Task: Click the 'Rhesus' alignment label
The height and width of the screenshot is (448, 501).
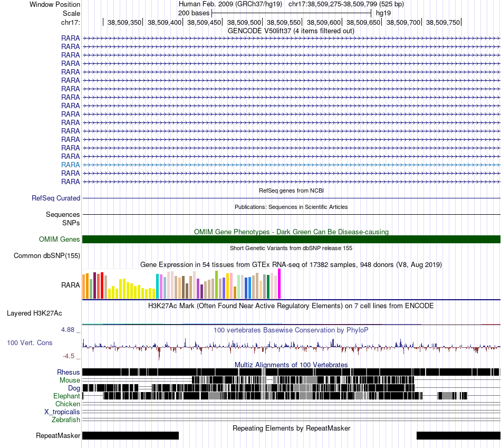Action: [x=69, y=372]
